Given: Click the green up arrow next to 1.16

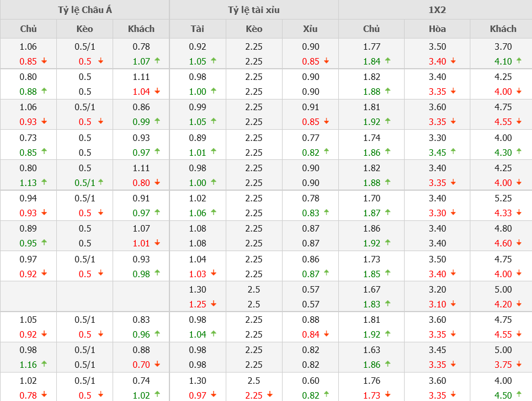Looking at the screenshot, I should pos(44,364).
